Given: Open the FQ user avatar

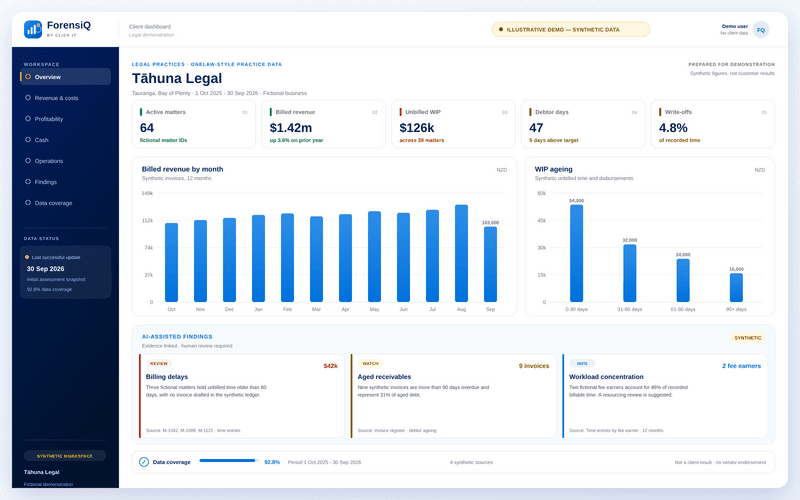Looking at the screenshot, I should tap(761, 30).
